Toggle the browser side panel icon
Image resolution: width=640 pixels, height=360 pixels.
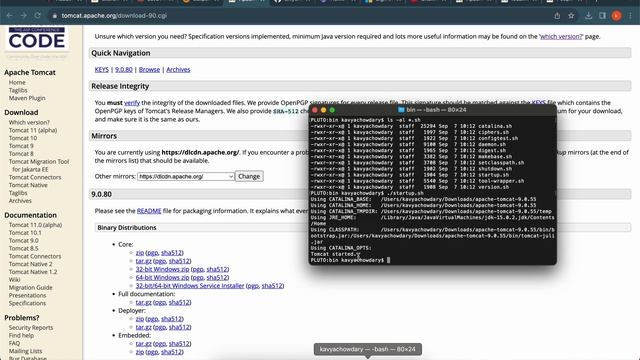(x=602, y=16)
